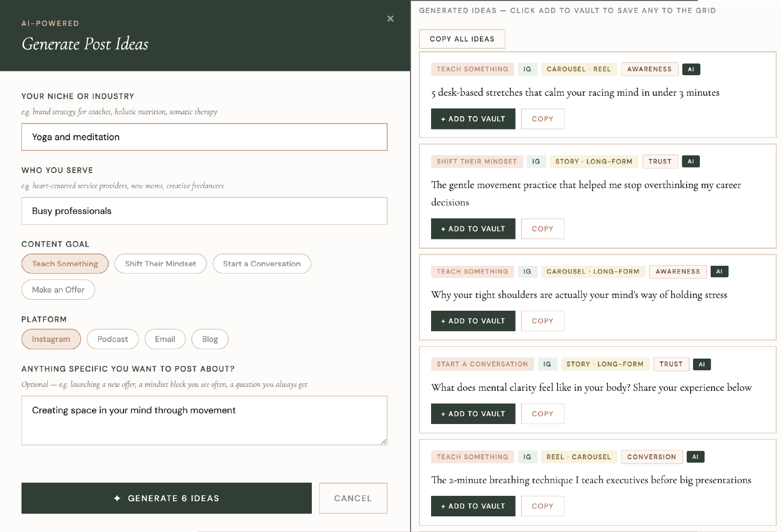The height and width of the screenshot is (532, 782).
Task: Copy the gentle movement practice idea
Action: pyautogui.click(x=543, y=229)
